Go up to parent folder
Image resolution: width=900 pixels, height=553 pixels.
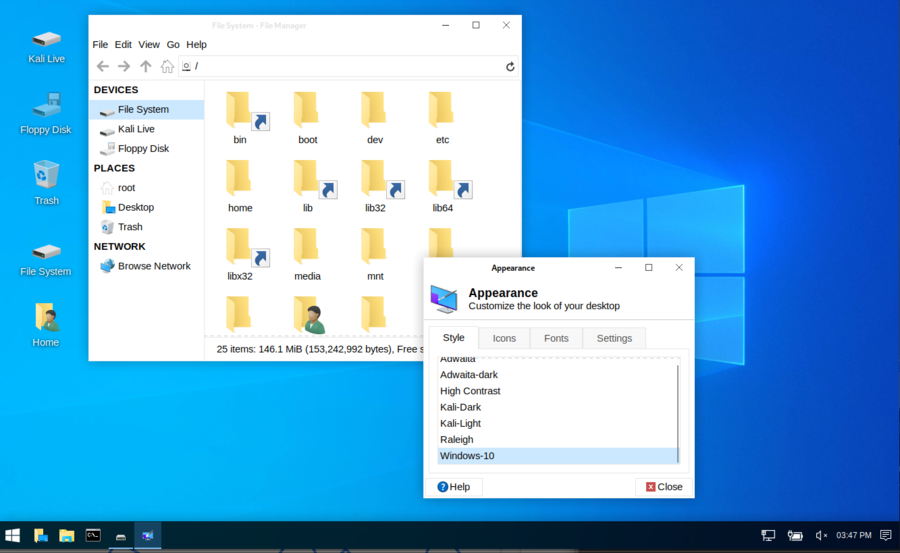(146, 67)
